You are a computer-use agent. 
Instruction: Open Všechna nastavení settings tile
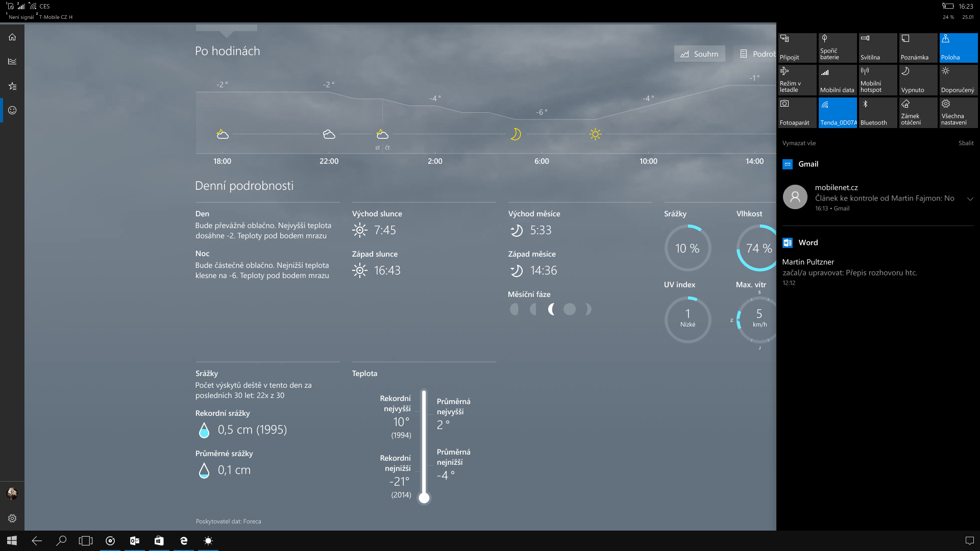tap(958, 112)
